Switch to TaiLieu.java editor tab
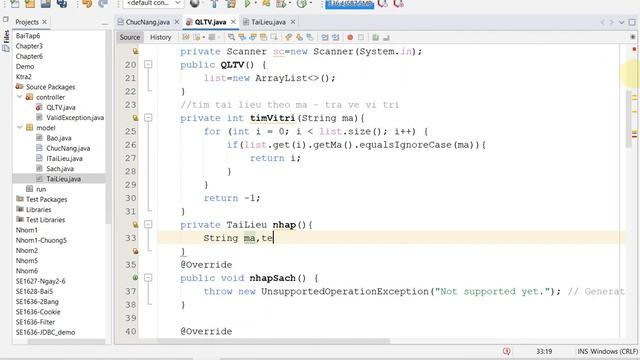 [x=268, y=22]
